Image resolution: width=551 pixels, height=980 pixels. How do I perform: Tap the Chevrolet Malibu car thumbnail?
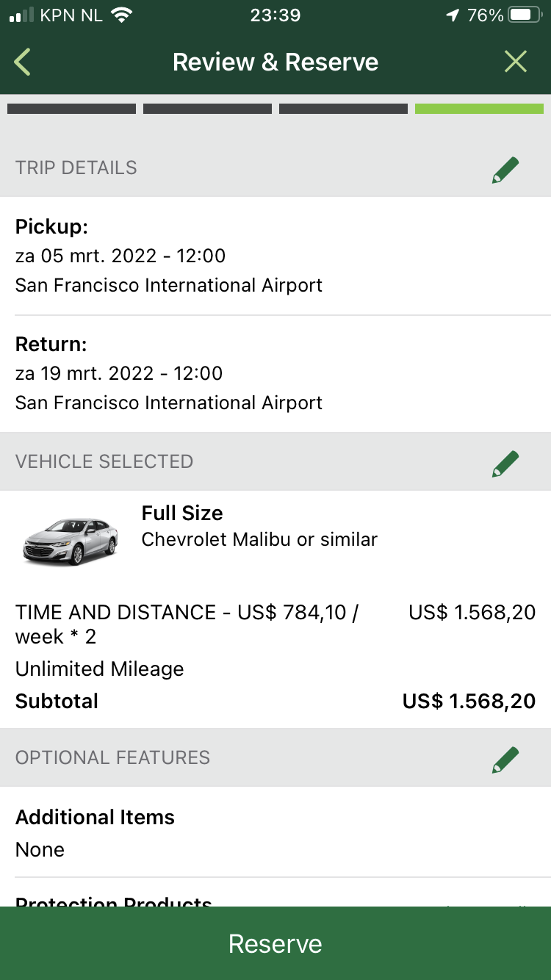click(x=71, y=541)
